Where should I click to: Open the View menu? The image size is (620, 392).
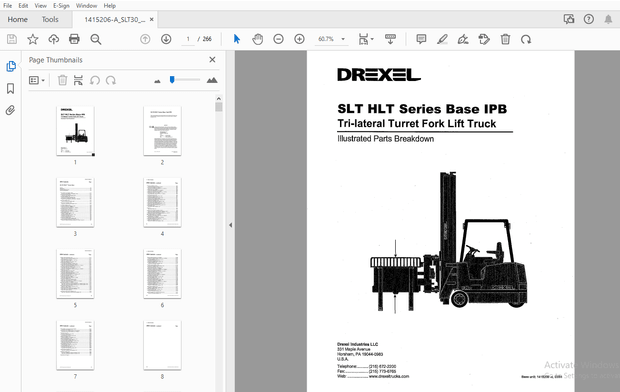click(x=40, y=6)
